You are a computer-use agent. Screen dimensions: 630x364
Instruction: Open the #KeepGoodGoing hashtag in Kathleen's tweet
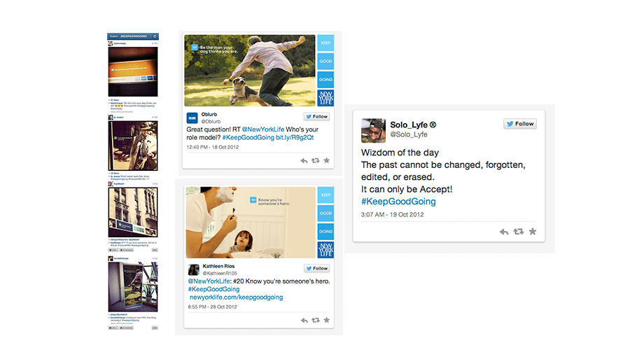point(213,289)
